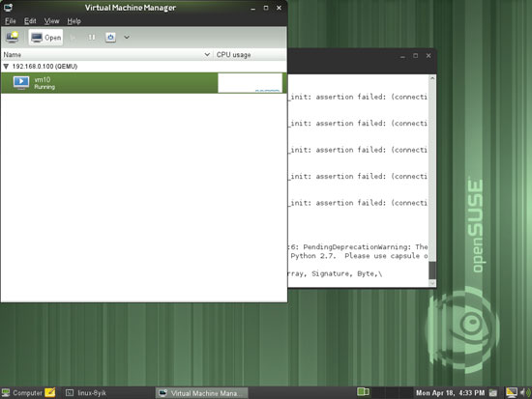Open the File menu
The image size is (532, 399).
[x=11, y=21]
